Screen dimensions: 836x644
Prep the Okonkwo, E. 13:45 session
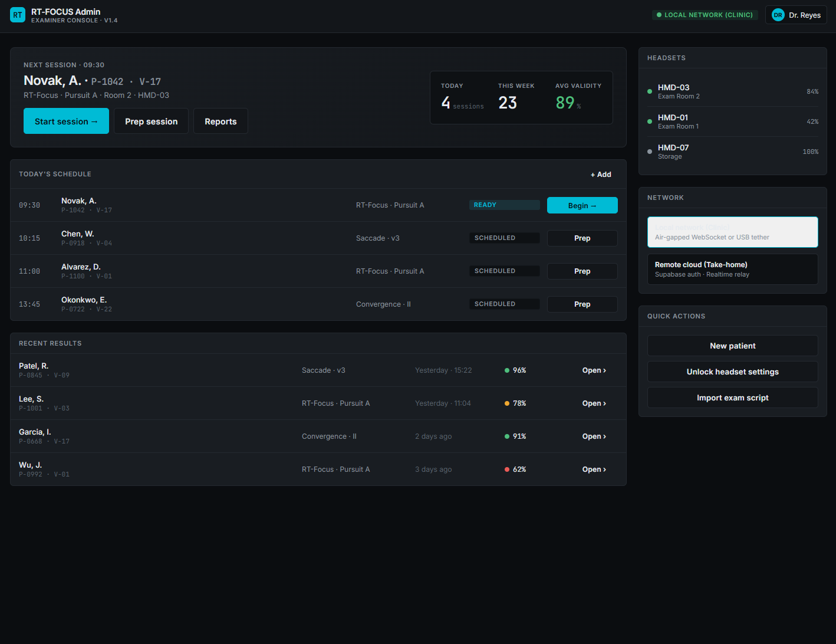pyautogui.click(x=582, y=304)
